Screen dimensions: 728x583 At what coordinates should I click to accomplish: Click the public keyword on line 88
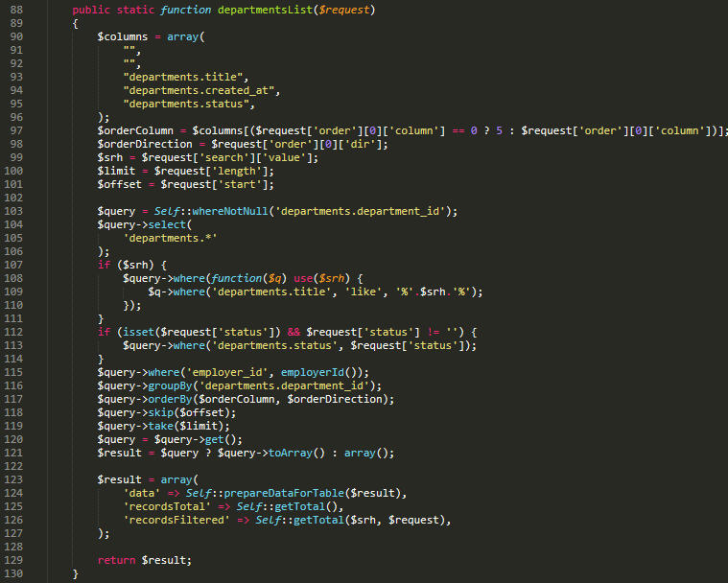[91, 10]
